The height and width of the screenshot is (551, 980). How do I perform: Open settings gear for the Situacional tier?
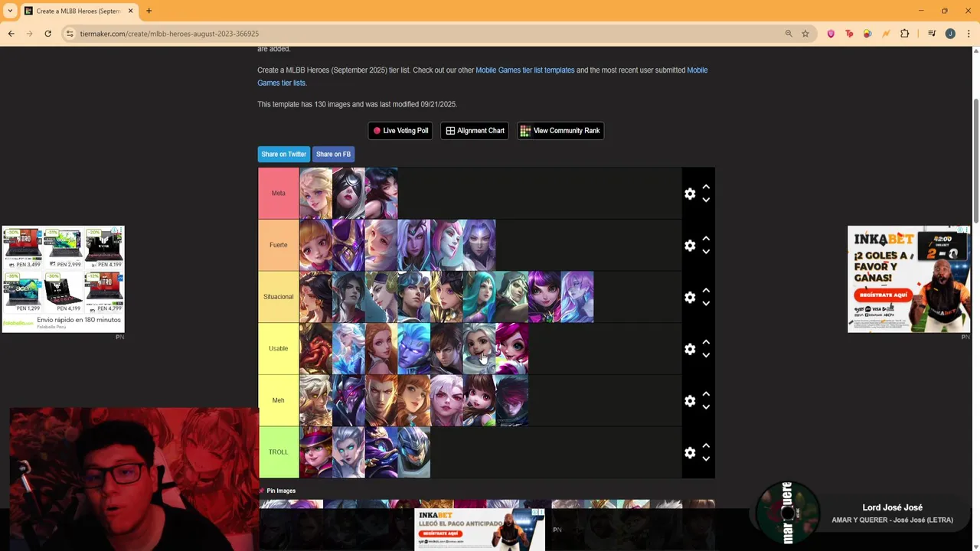coord(690,297)
